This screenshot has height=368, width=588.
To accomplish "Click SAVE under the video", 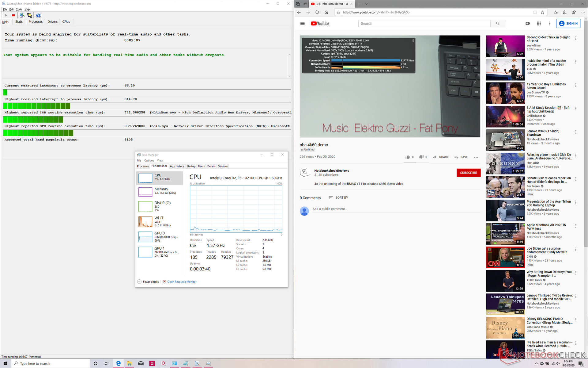I will [x=461, y=157].
